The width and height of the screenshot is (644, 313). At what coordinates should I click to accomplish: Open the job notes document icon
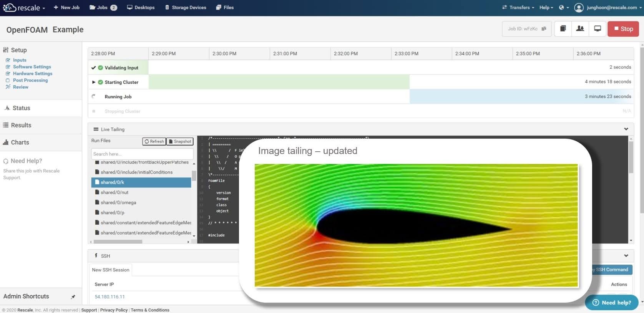tap(563, 29)
